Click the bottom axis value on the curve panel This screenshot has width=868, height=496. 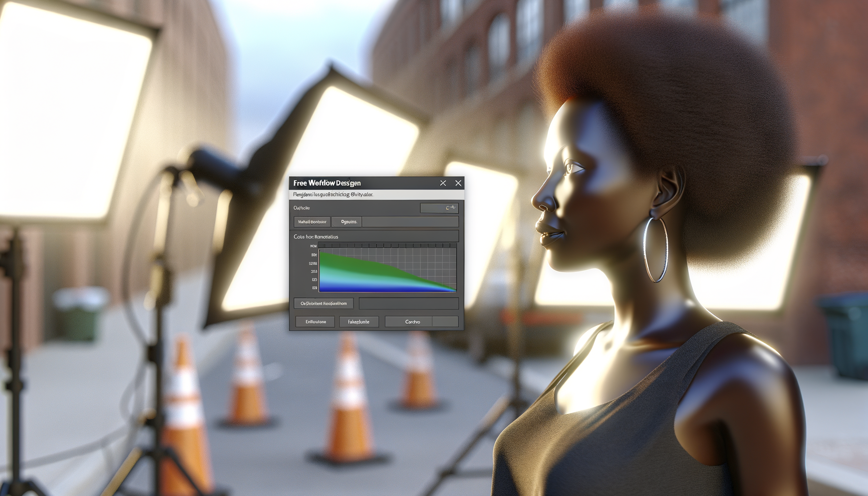coord(315,288)
